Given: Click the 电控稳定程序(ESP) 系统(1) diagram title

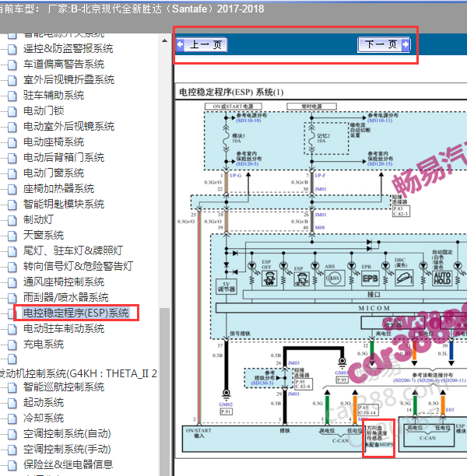Looking at the screenshot, I should (x=231, y=92).
